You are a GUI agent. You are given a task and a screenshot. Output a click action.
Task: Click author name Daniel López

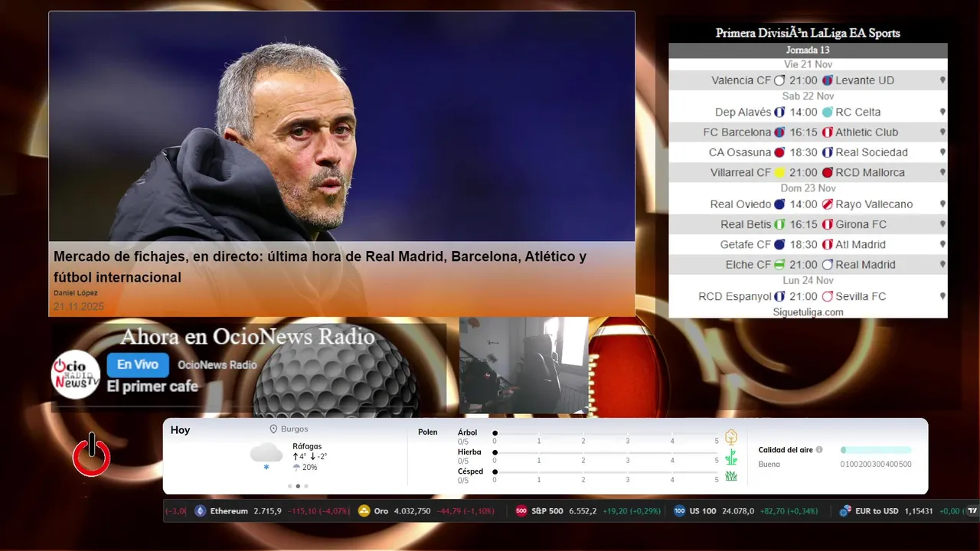(76, 293)
